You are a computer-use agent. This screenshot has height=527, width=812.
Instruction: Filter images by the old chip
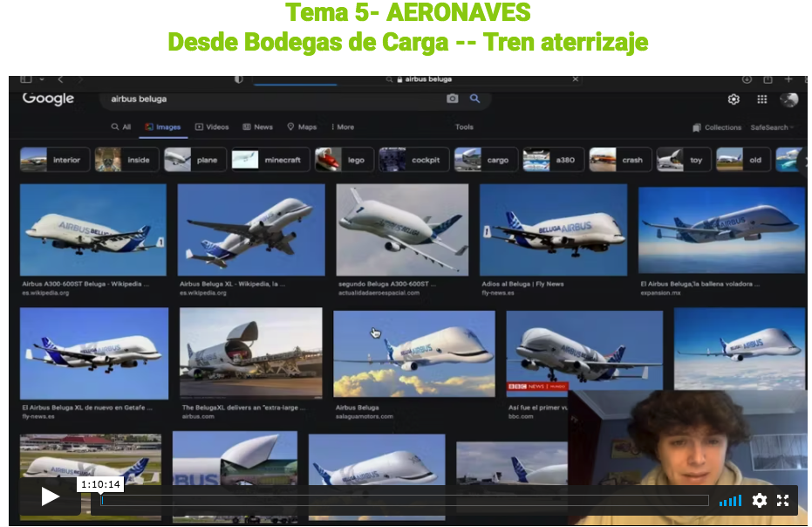pyautogui.click(x=743, y=160)
